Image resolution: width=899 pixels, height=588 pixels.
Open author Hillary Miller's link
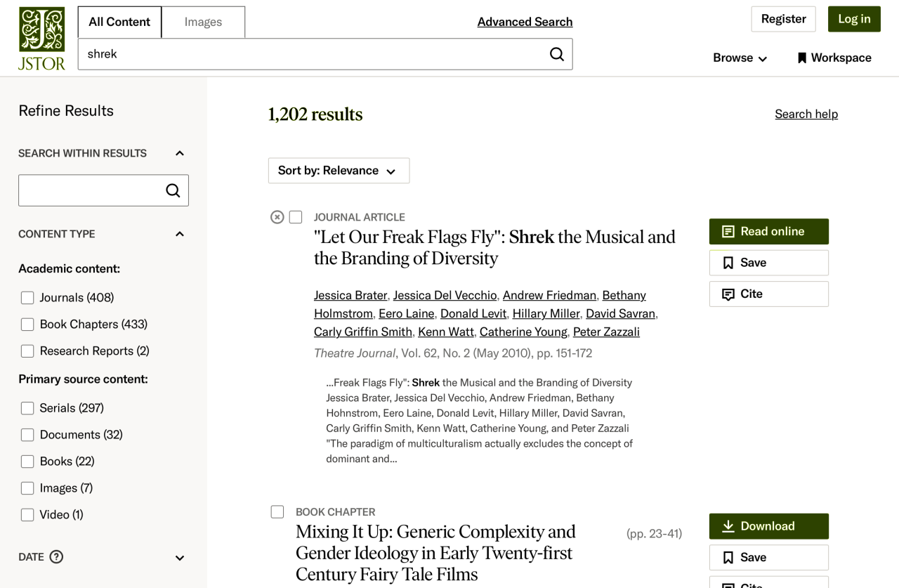(x=546, y=313)
